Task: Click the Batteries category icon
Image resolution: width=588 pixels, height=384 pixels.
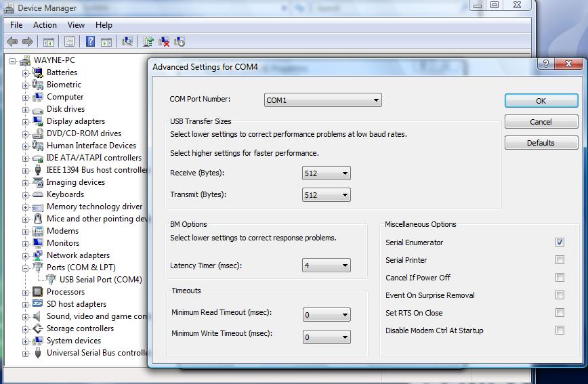Action: pos(37,72)
